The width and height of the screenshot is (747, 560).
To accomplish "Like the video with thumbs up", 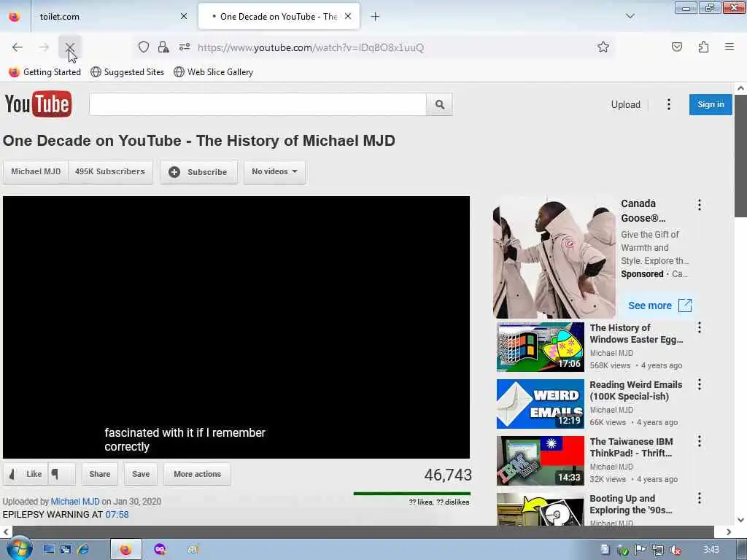I will pyautogui.click(x=26, y=474).
